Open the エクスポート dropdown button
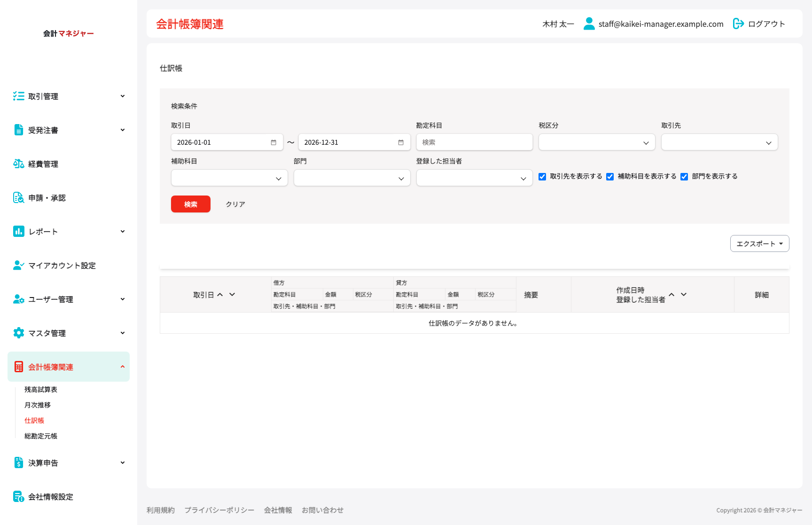This screenshot has height=525, width=812. pos(759,243)
